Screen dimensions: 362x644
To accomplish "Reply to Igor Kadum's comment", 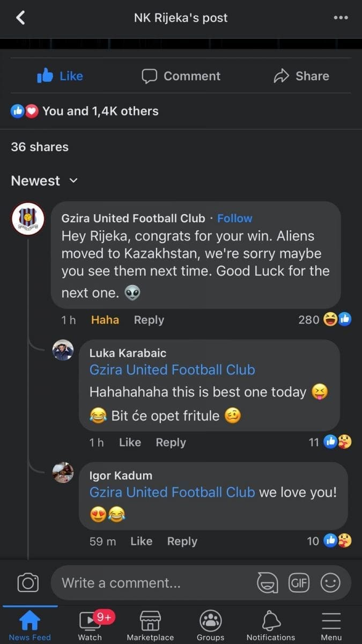I will pos(182,541).
